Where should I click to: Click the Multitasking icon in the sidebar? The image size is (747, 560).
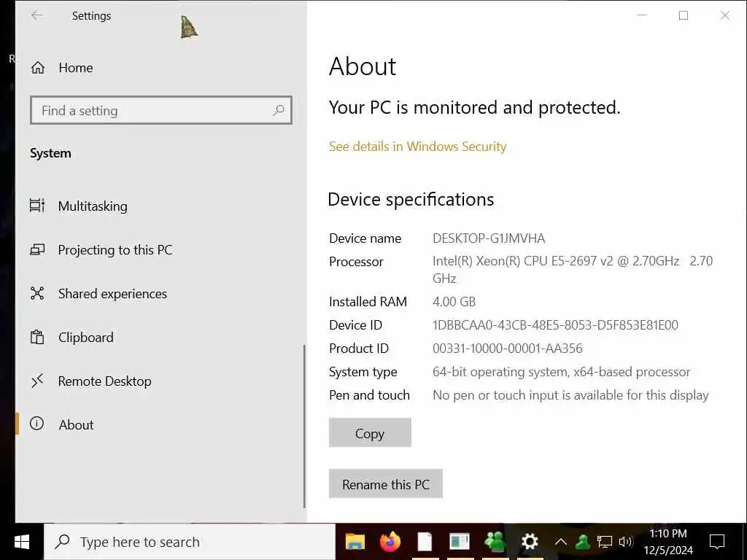click(x=37, y=206)
